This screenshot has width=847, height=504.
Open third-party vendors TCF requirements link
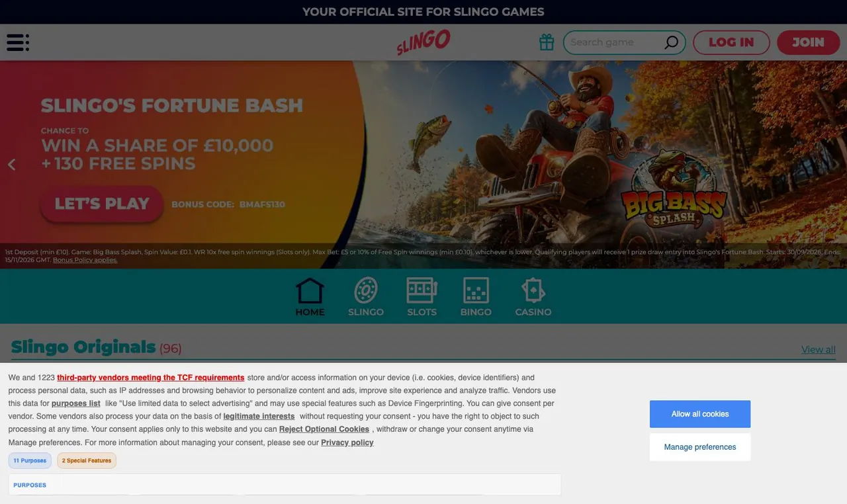pos(151,378)
